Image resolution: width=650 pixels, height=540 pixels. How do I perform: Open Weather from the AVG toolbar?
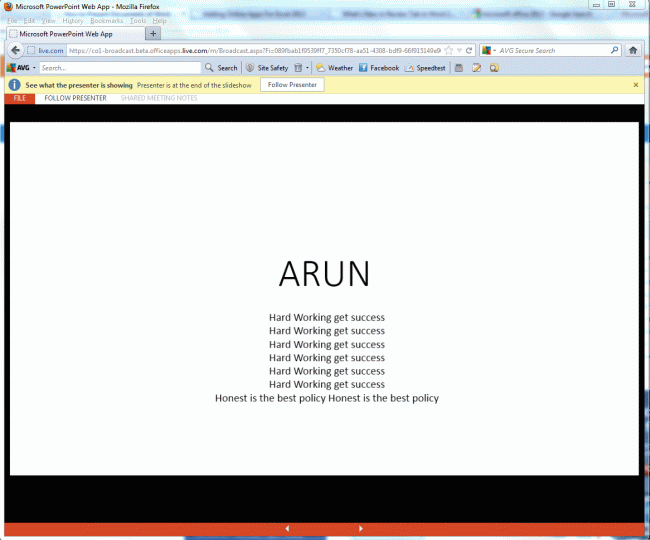(335, 68)
